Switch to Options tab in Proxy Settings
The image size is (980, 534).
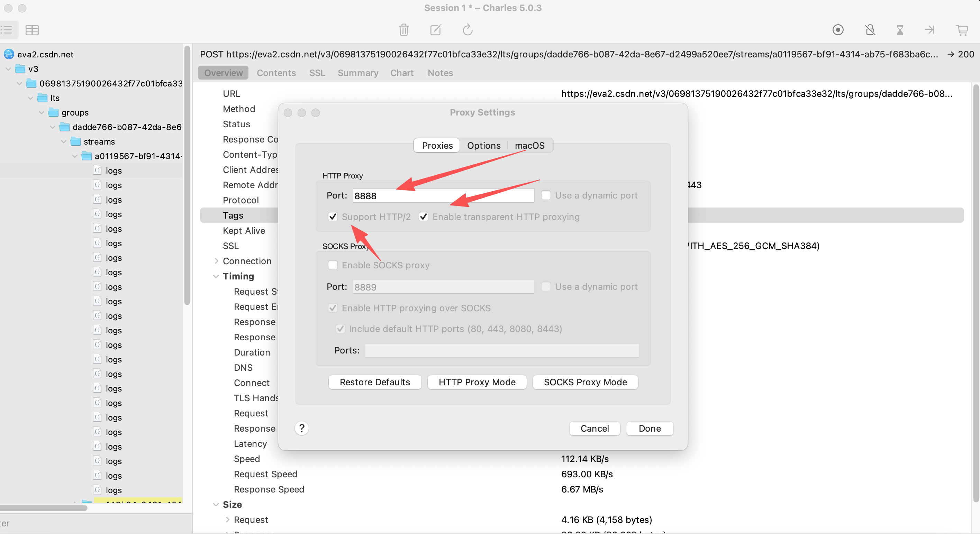483,146
